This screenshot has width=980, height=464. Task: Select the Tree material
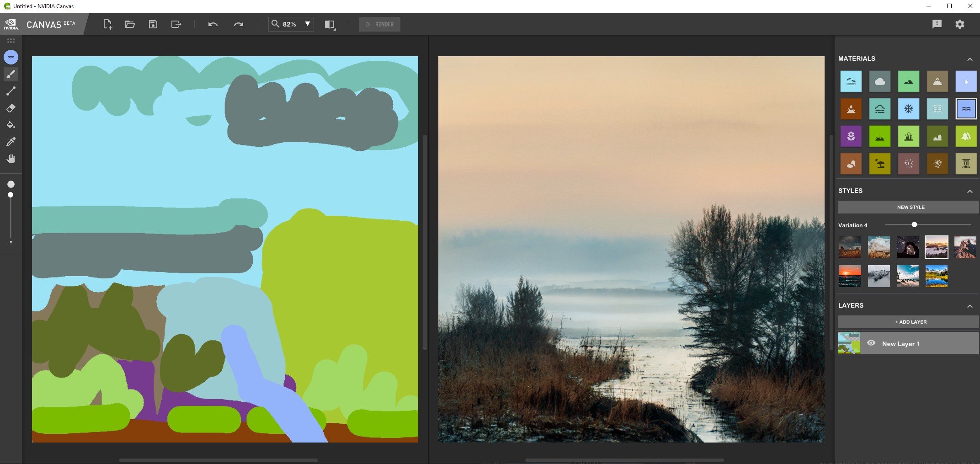966,136
